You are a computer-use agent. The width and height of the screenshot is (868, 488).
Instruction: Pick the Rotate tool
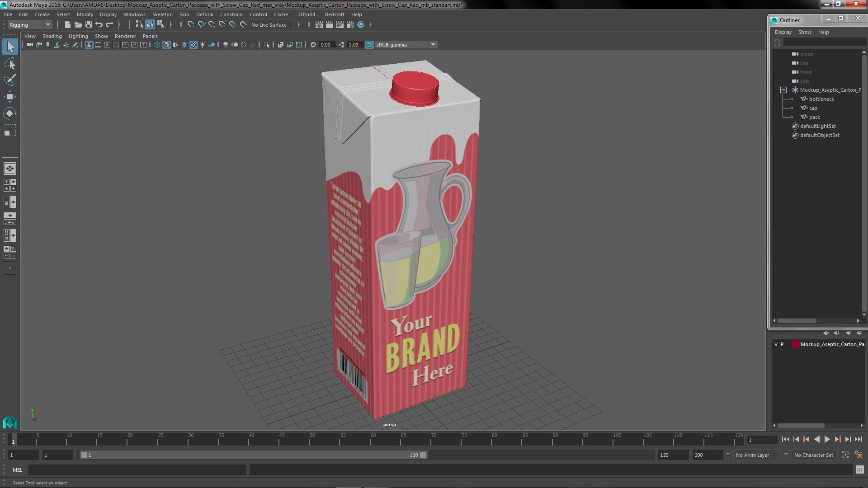click(x=10, y=113)
